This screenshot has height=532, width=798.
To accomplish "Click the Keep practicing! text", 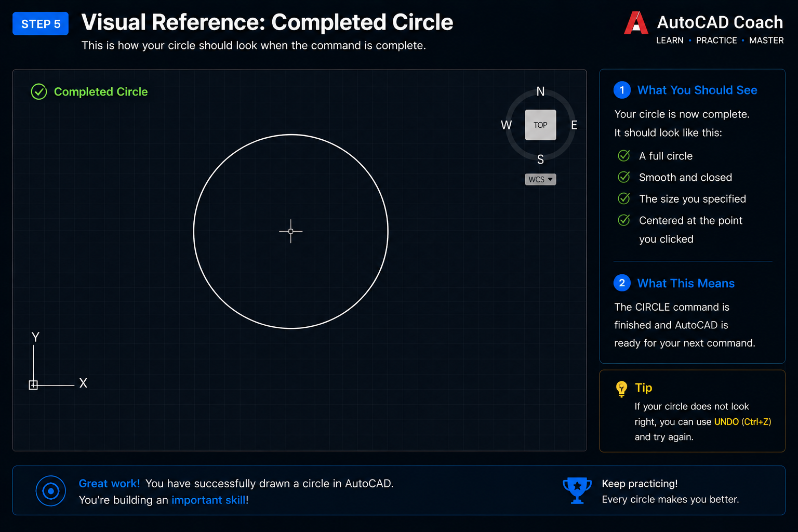I will pos(640,484).
